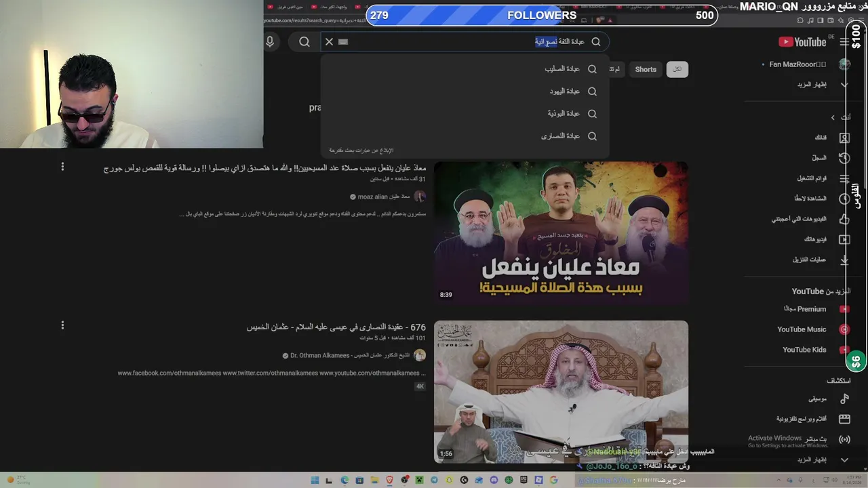Select the الكل (All) filter chip
The height and width of the screenshot is (488, 868).
(x=677, y=69)
